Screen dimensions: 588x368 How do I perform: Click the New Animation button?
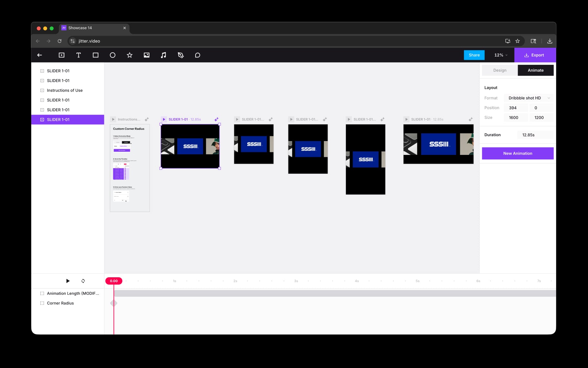coord(518,153)
